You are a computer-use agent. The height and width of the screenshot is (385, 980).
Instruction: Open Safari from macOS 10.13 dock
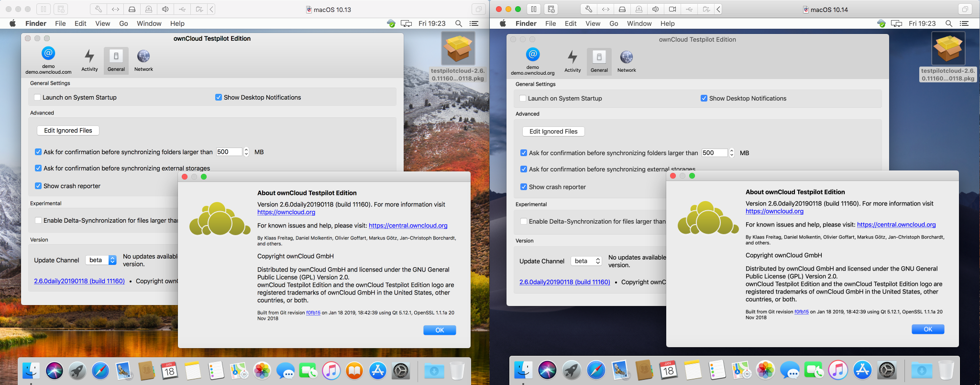coord(100,371)
